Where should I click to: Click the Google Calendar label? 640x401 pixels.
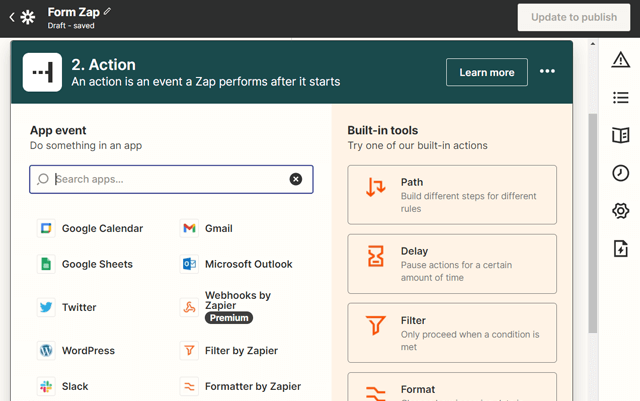pyautogui.click(x=102, y=228)
